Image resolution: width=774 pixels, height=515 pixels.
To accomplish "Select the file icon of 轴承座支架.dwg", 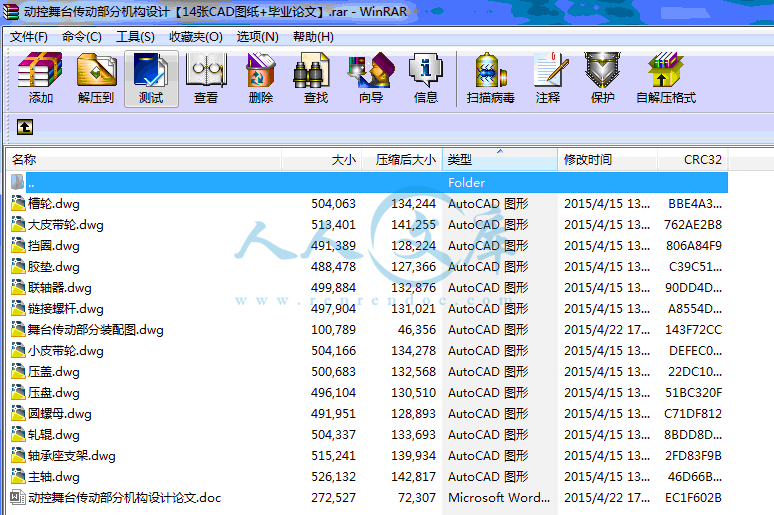I will [18, 455].
